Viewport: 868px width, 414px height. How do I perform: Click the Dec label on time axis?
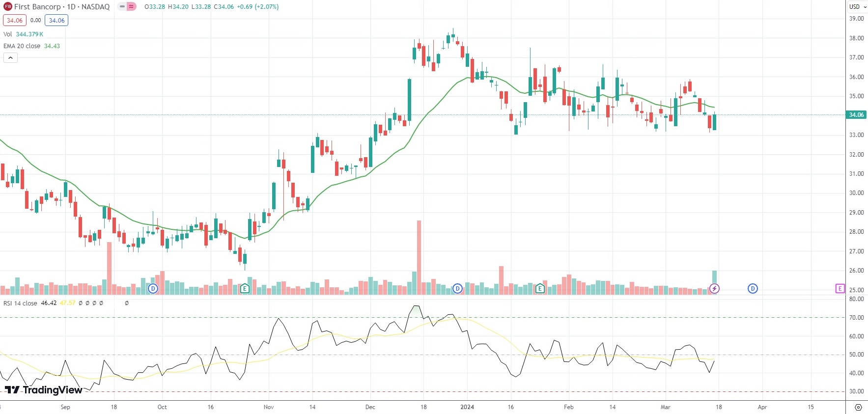tap(370, 407)
